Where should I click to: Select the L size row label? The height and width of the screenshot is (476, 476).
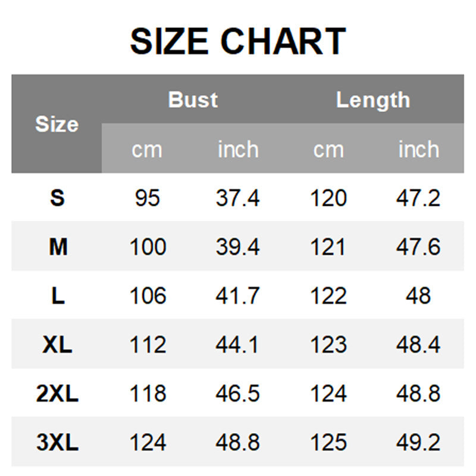[58, 295]
